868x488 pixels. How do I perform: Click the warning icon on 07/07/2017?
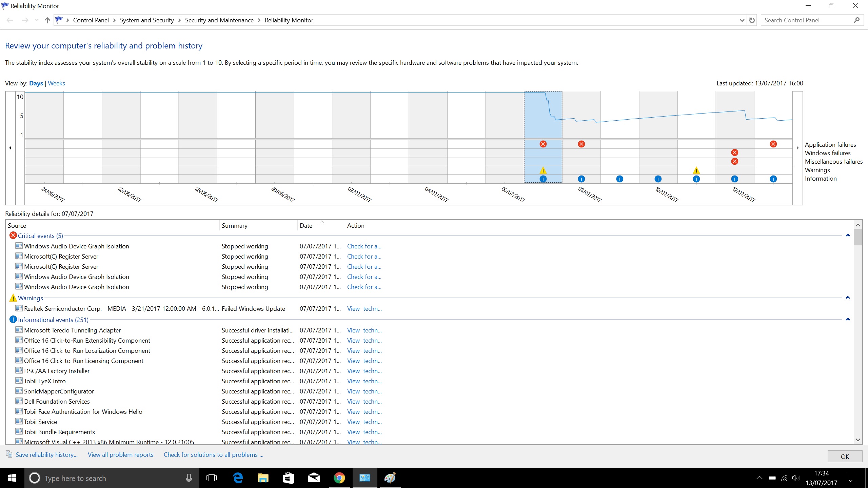pos(543,170)
